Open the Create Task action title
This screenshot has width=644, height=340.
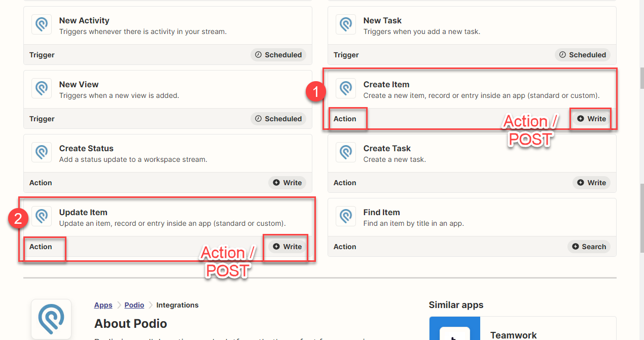tap(387, 148)
